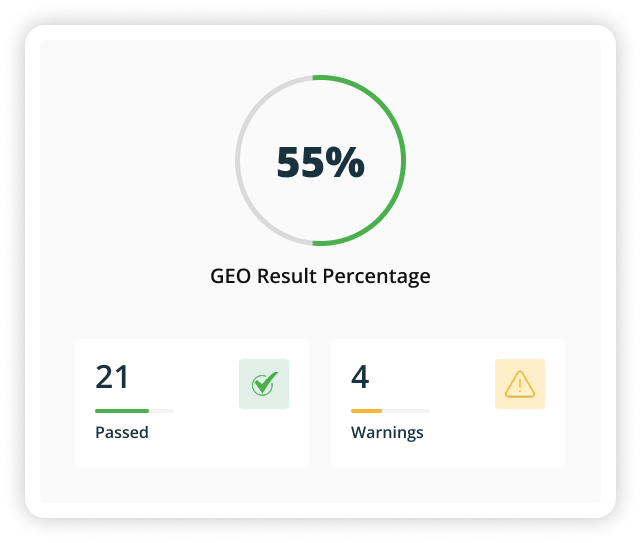Click the Warnings text label
The width and height of the screenshot is (641, 543).
tap(387, 433)
